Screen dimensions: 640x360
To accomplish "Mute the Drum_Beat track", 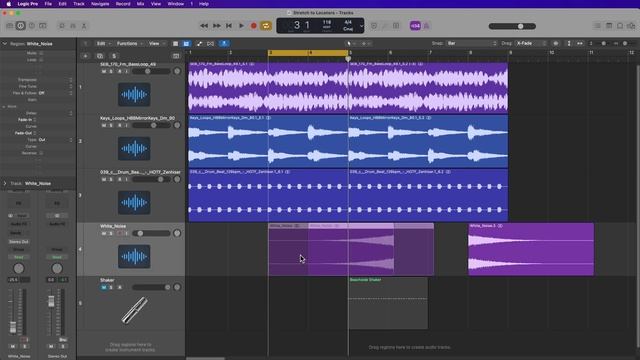I will [104, 179].
